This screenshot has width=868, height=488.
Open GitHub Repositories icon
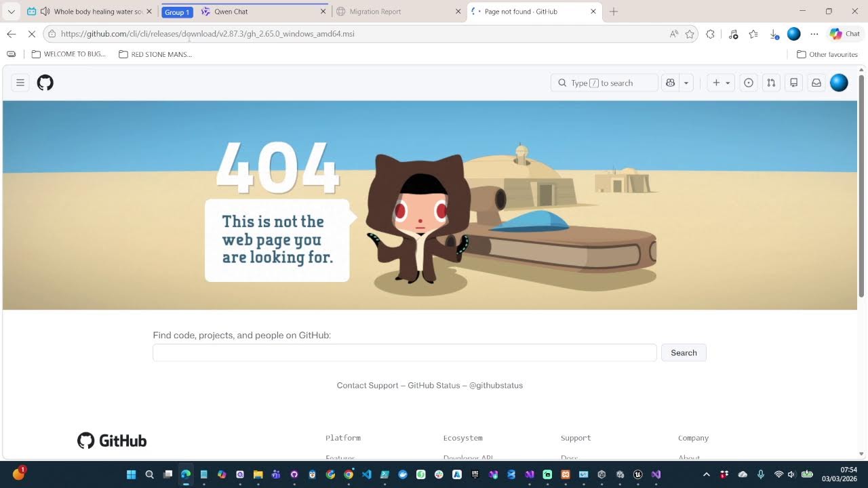(793, 83)
